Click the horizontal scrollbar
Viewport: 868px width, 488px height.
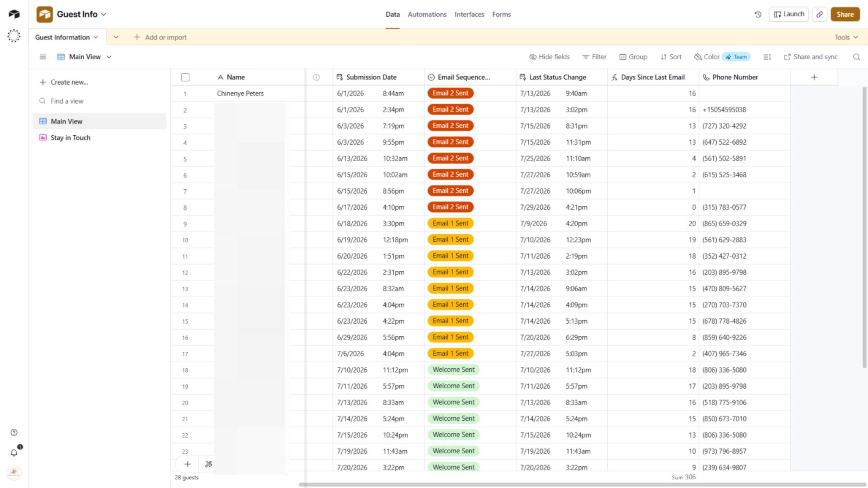[582, 485]
